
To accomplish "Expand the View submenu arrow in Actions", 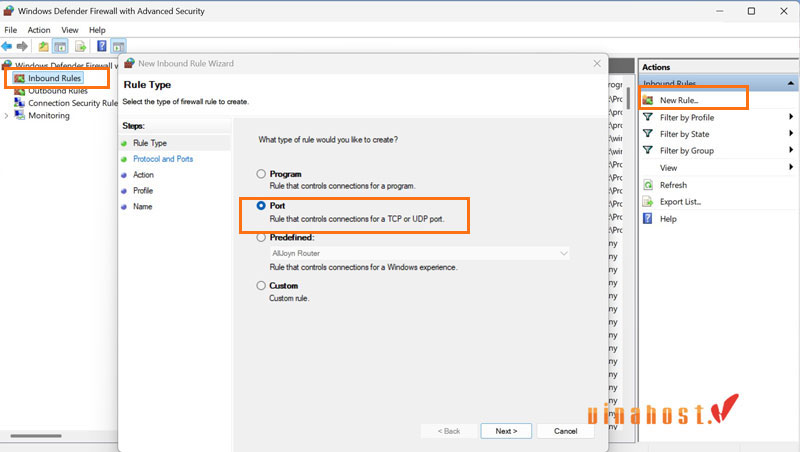I will (x=790, y=167).
